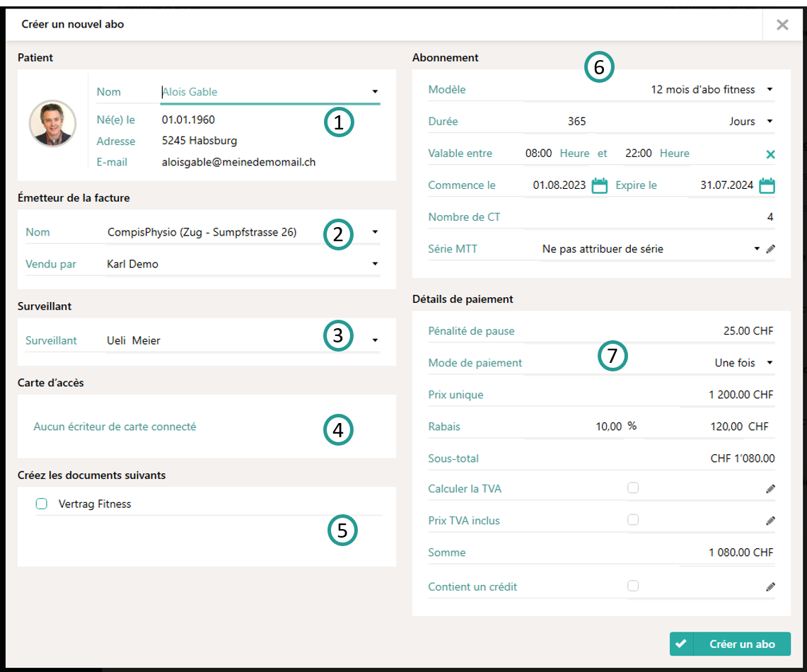Open the Mode de paiement dropdown
The width and height of the screenshot is (807, 672).
(x=770, y=363)
